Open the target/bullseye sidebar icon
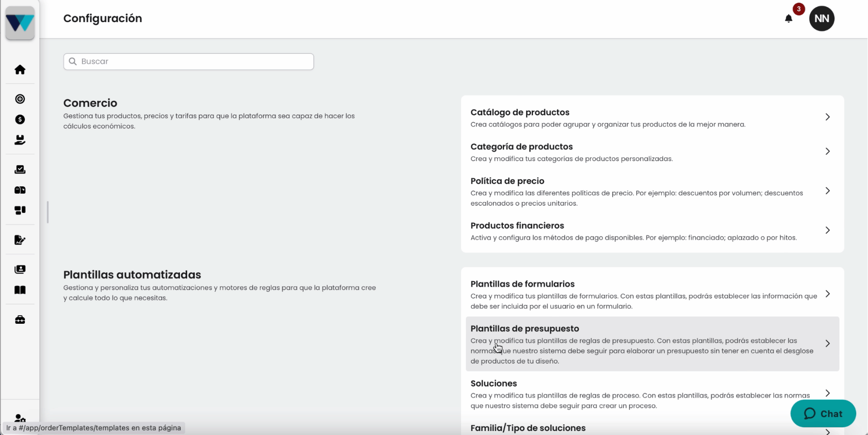 tap(20, 99)
